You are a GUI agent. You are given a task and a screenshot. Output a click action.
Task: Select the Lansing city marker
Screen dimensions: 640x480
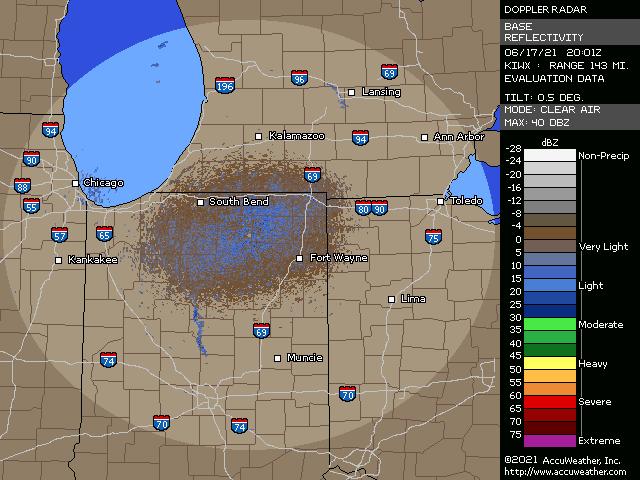(x=355, y=92)
